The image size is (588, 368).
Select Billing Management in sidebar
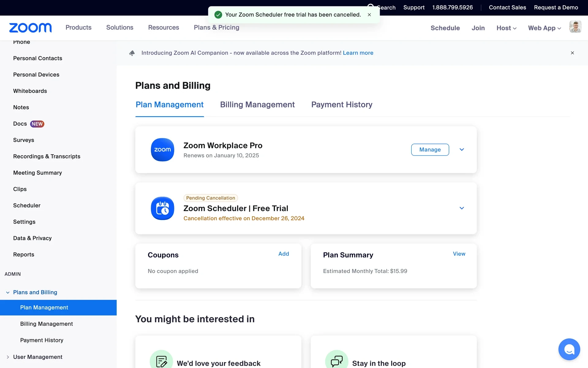pos(47,324)
